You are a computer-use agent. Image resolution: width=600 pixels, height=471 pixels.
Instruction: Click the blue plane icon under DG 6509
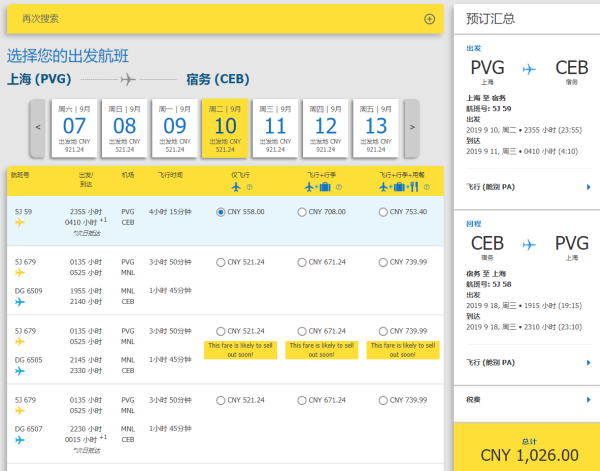pyautogui.click(x=19, y=302)
